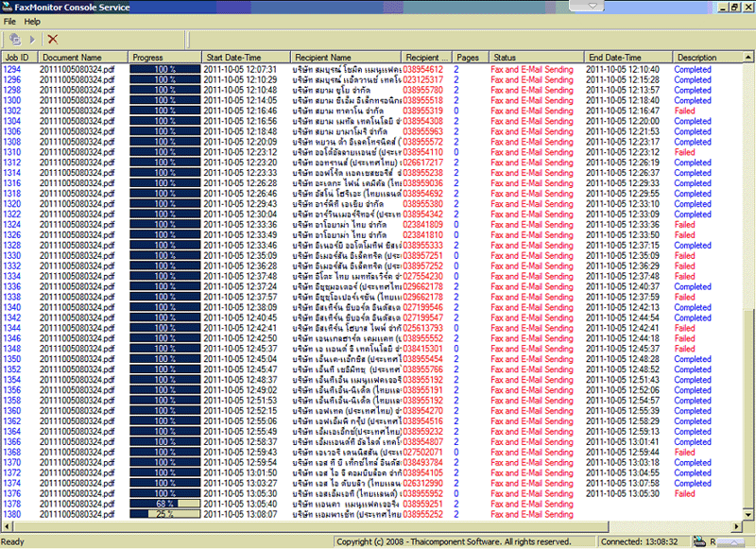Sort by Start Date-Time column header

pyautogui.click(x=246, y=58)
